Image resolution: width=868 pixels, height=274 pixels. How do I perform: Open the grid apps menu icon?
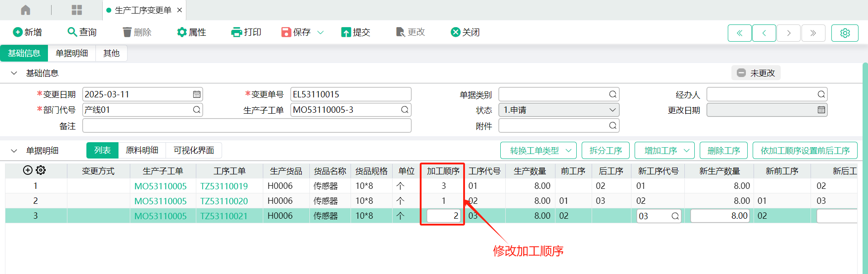pos(77,10)
